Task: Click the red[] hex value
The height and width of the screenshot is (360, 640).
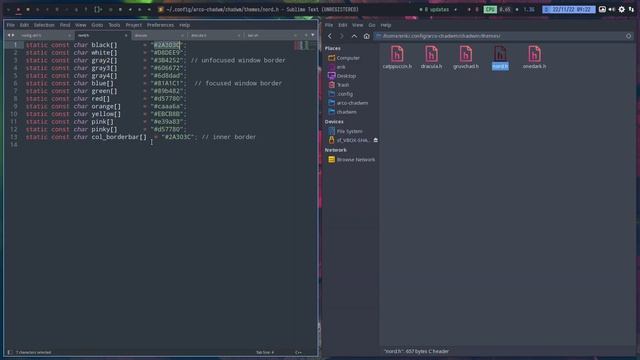Action: [x=167, y=99]
